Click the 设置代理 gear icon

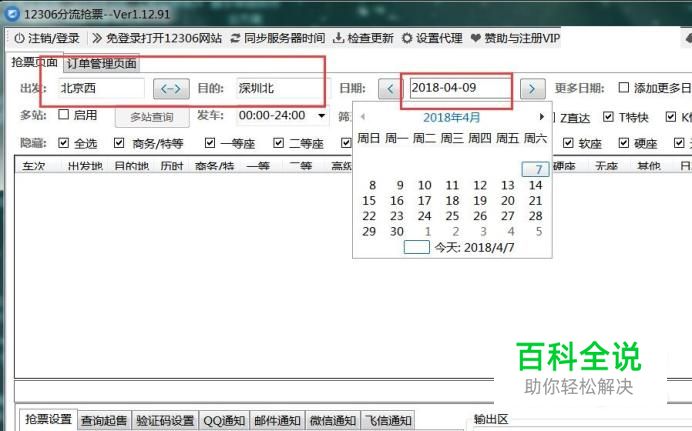(407, 38)
